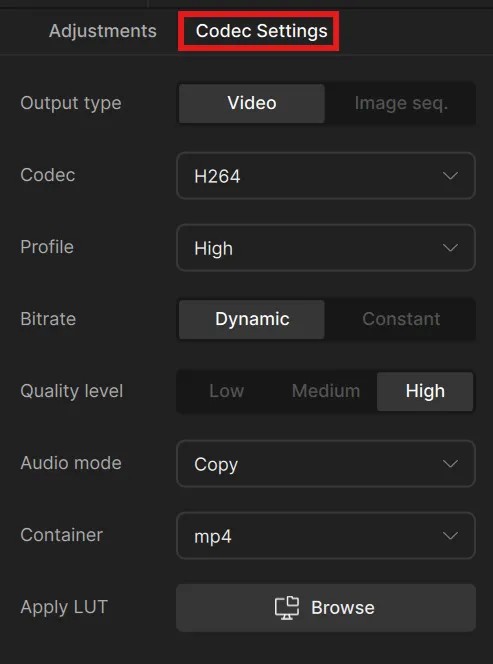
Task: Set quality level to Medium
Action: pos(326,391)
